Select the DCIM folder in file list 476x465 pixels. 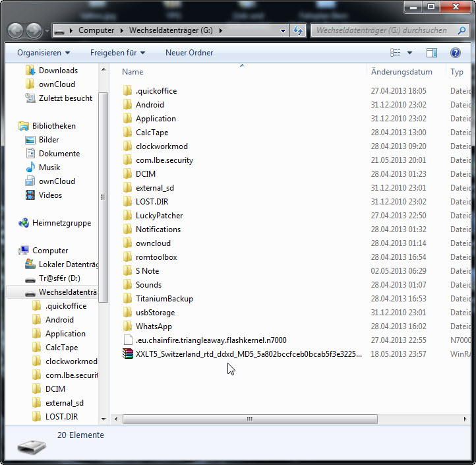pos(146,174)
